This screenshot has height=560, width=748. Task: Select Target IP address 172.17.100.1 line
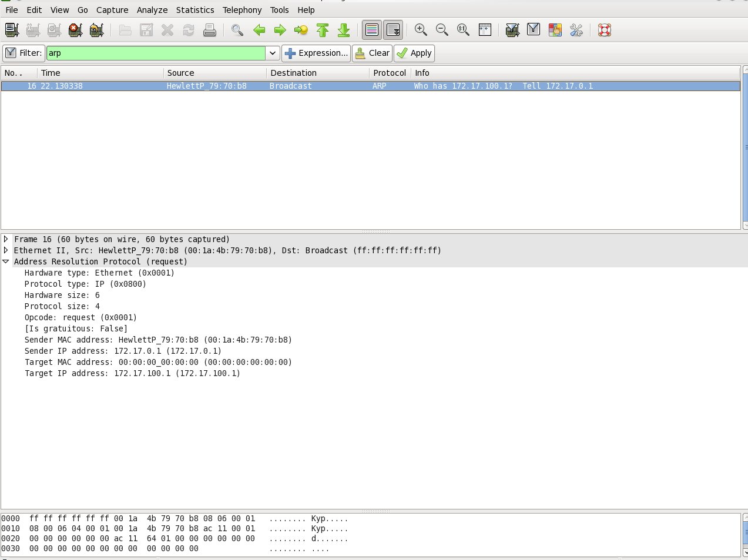pyautogui.click(x=132, y=373)
